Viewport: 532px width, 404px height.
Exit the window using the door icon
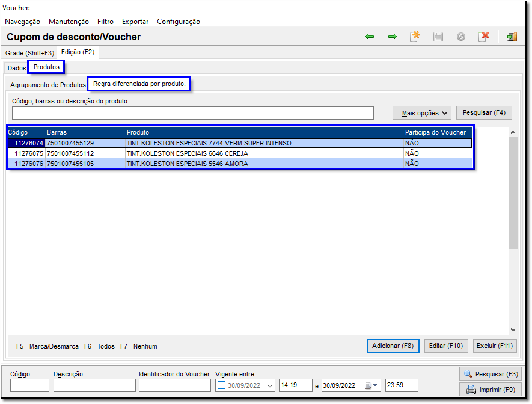pos(512,37)
